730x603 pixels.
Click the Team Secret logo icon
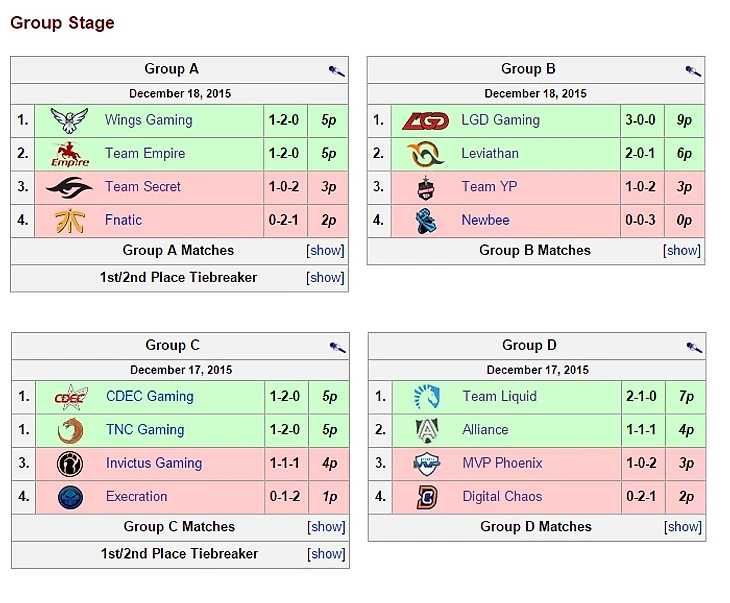(69, 187)
